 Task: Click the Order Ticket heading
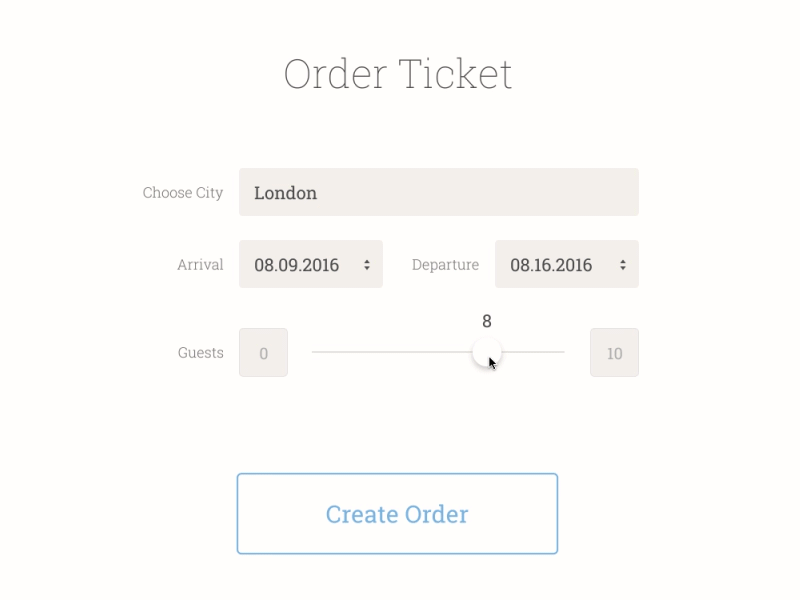pyautogui.click(x=399, y=74)
